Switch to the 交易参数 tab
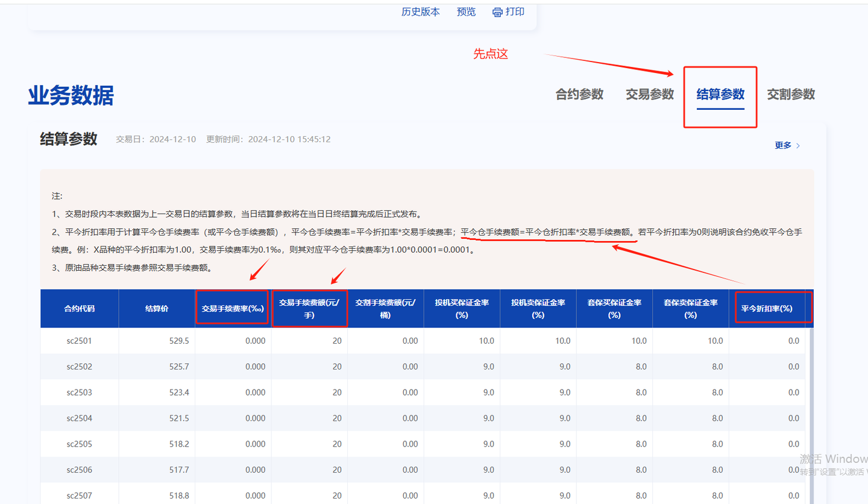Viewport: 868px width, 504px height. 649,94
